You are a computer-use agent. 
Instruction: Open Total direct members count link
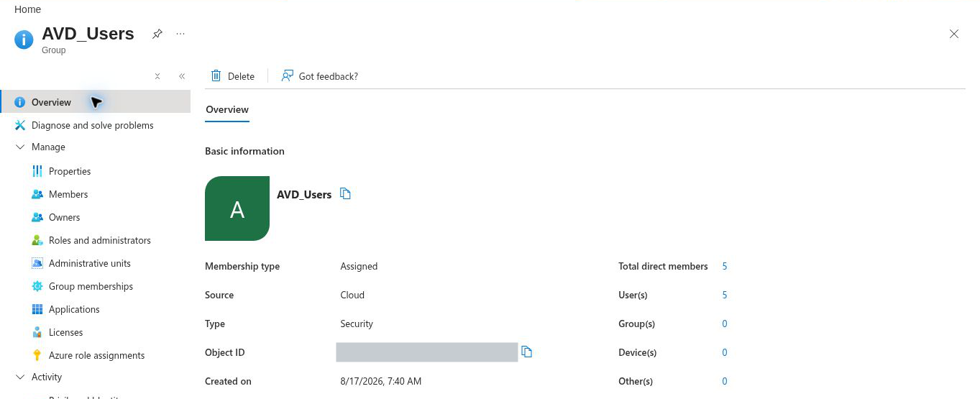[725, 266]
